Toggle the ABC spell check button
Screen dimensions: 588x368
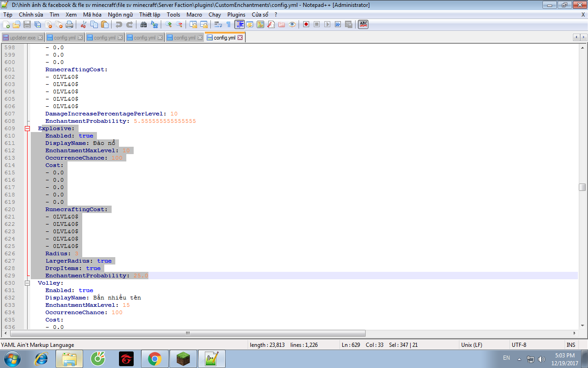tap(363, 24)
